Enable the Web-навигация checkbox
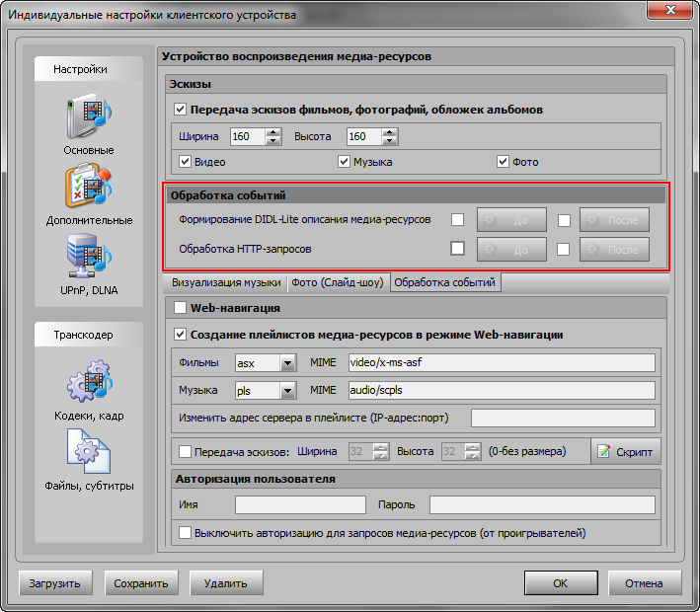700x612 pixels. click(180, 309)
